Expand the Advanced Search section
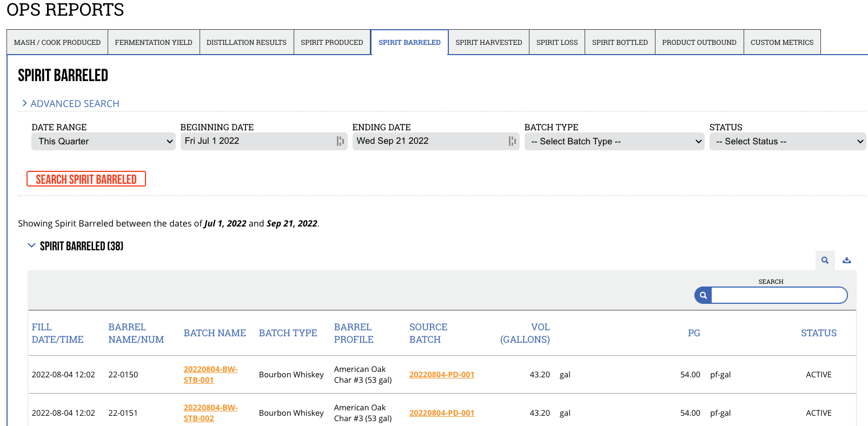868x426 pixels. click(x=70, y=103)
